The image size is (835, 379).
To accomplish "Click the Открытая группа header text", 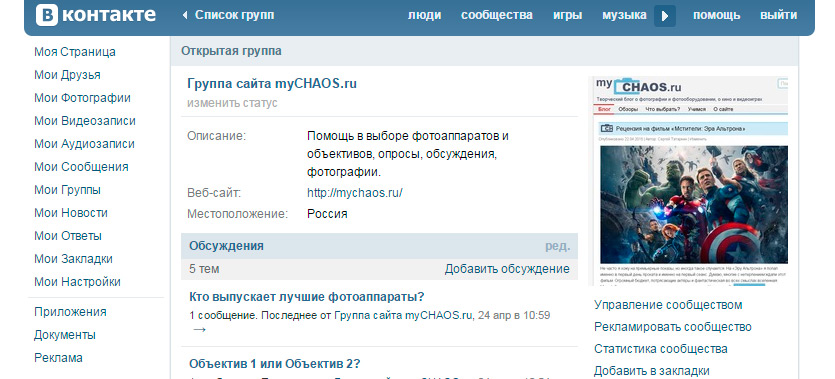I will [x=231, y=51].
